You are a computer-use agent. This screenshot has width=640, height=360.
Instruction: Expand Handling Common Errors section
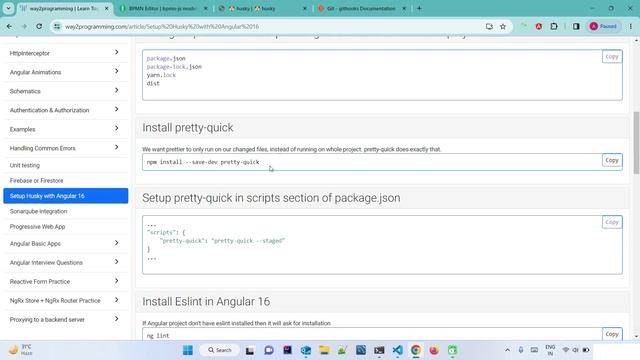click(65, 148)
